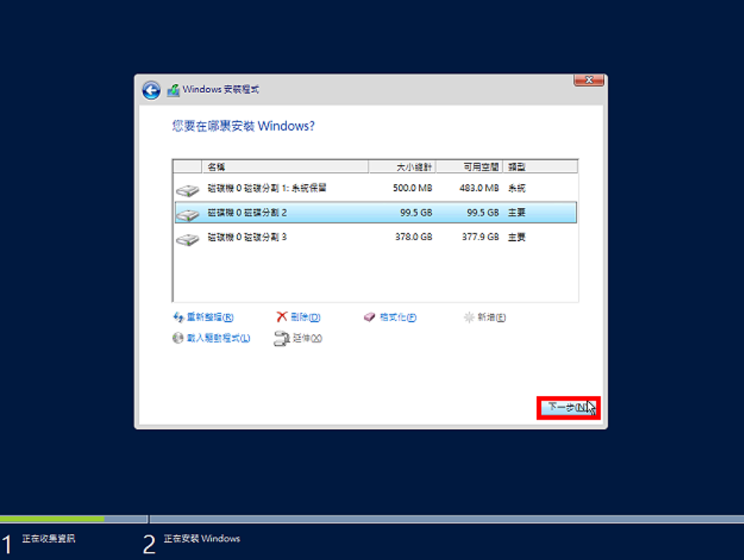Select row 磁碟機 0 磁碟分割 2

[376, 213]
